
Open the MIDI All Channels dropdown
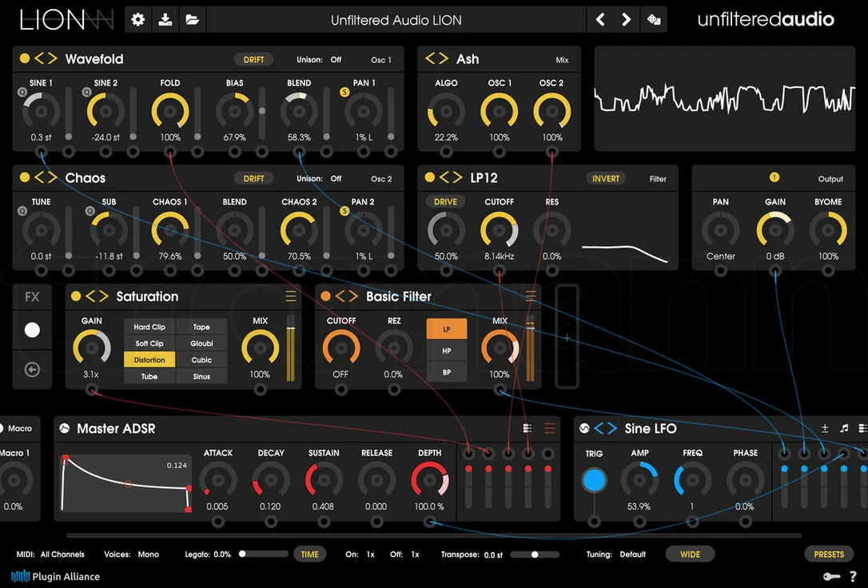click(62, 554)
